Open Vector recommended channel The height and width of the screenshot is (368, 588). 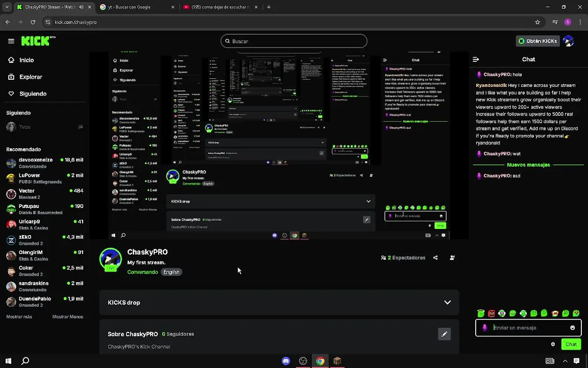point(44,194)
